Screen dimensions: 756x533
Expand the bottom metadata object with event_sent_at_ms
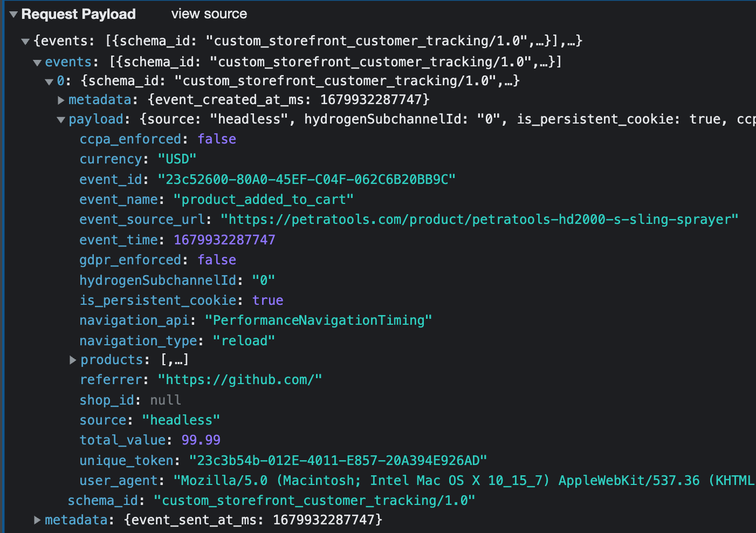(37, 520)
